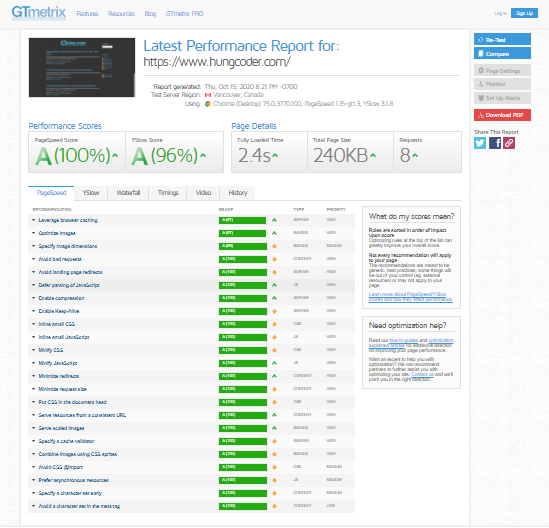Click green arrow for Defer parsing of JavaScript
The image size is (549, 528).
(x=274, y=285)
